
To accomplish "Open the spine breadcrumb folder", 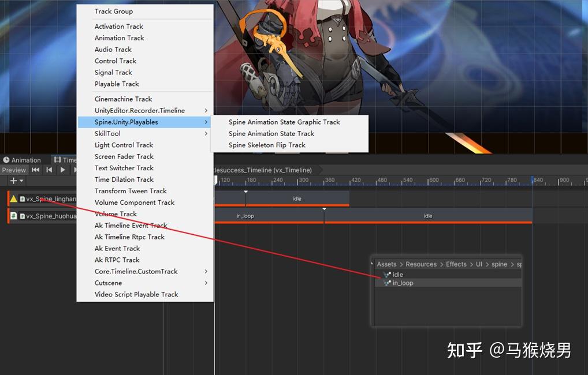I will pyautogui.click(x=499, y=264).
